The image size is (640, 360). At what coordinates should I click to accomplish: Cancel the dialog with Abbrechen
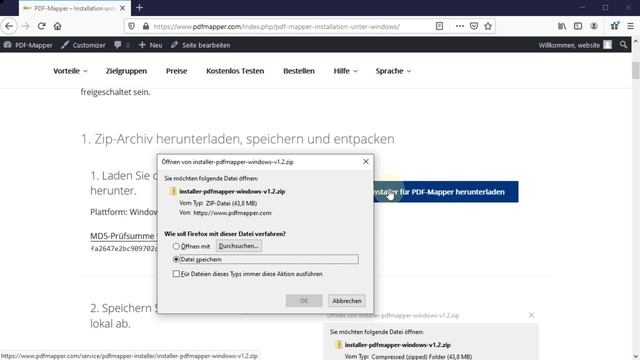point(347,301)
